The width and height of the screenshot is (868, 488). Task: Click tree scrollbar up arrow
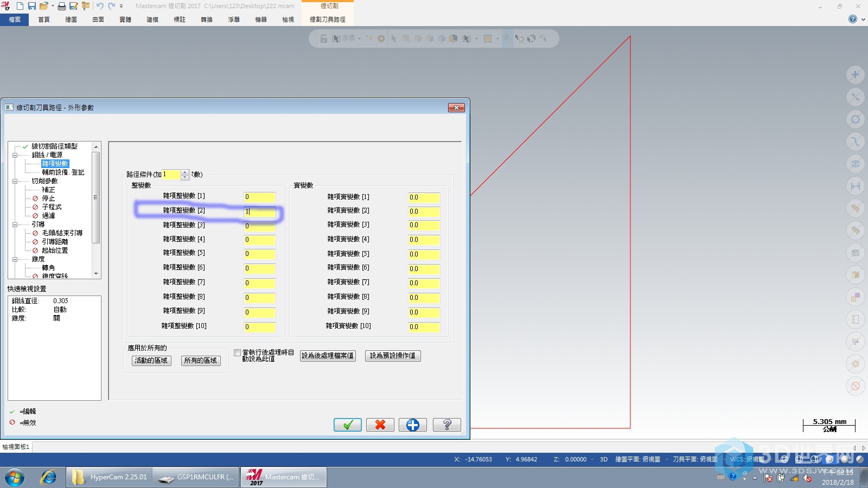point(96,147)
